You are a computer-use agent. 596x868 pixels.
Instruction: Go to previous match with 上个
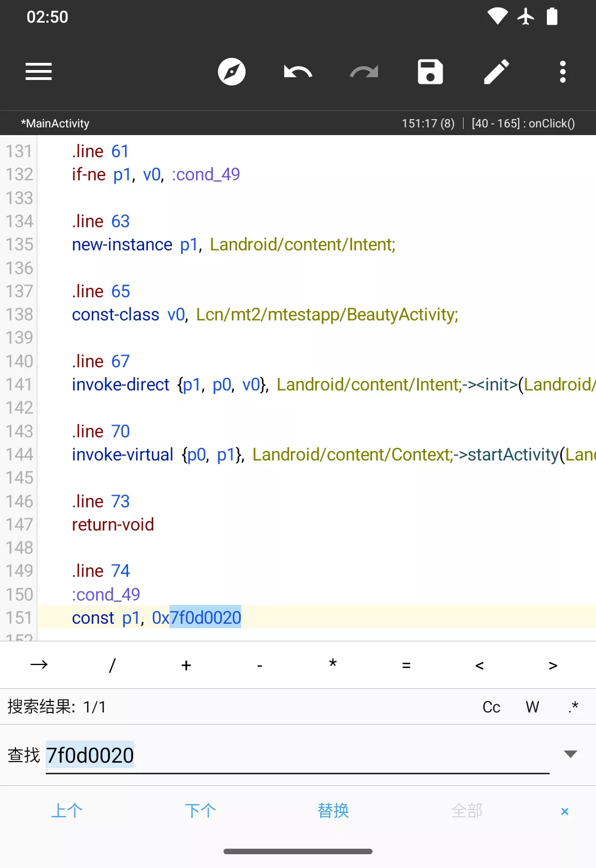[67, 811]
